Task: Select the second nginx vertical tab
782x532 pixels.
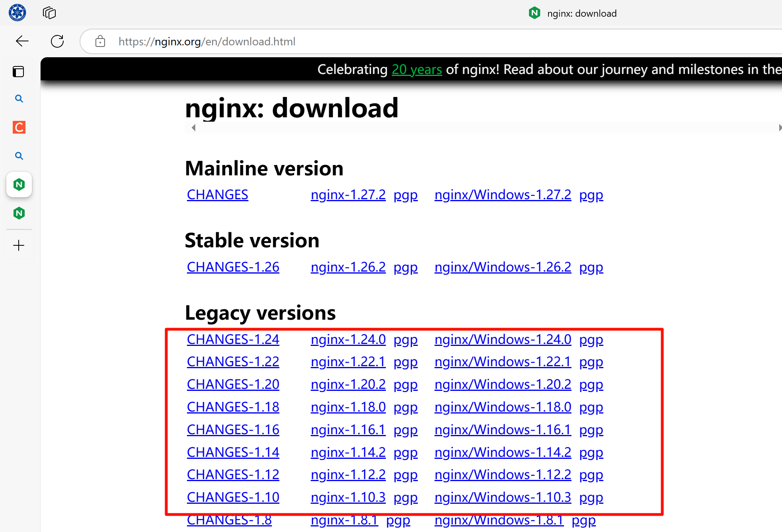Action: (19, 214)
